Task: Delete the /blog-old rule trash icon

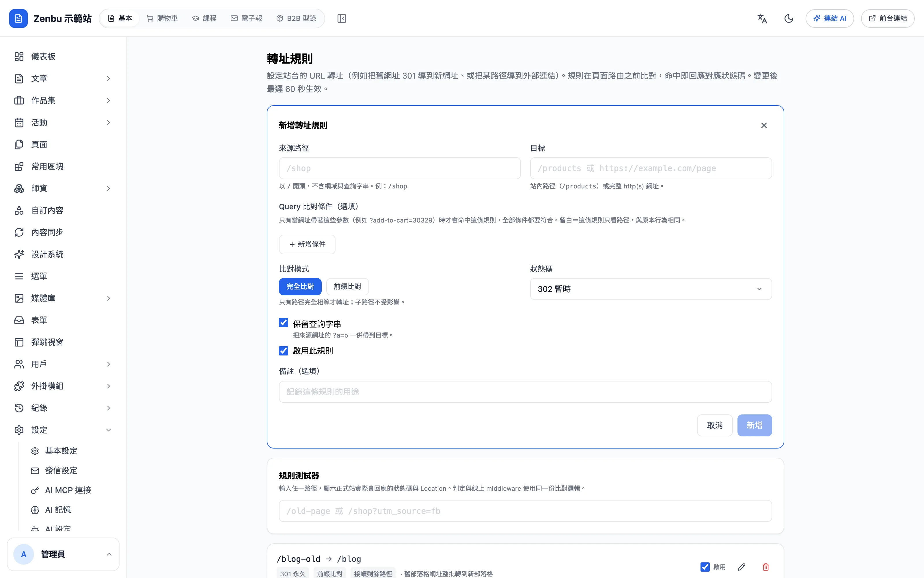Action: coord(765,567)
